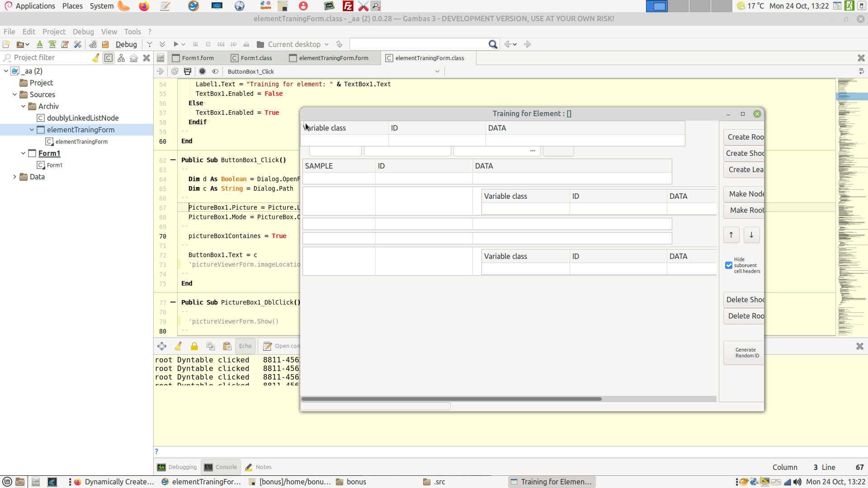
Task: Click the search magnifier icon
Action: pyautogui.click(x=493, y=44)
